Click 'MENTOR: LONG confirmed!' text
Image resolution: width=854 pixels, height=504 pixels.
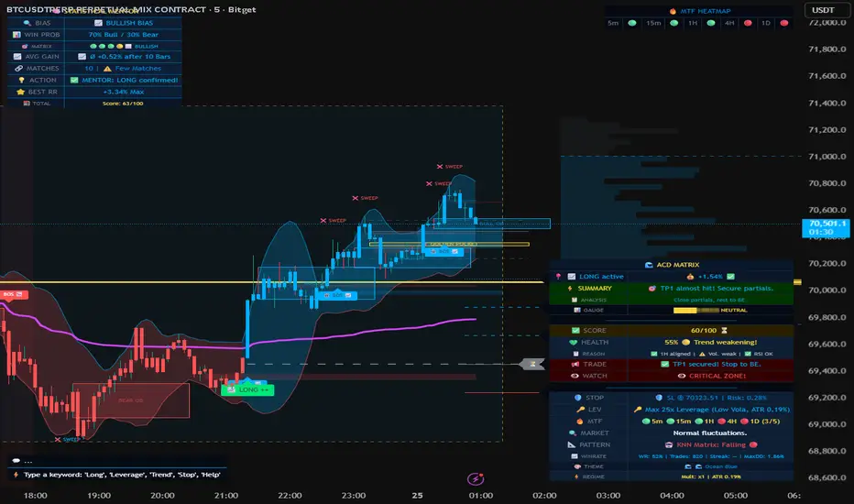click(129, 80)
